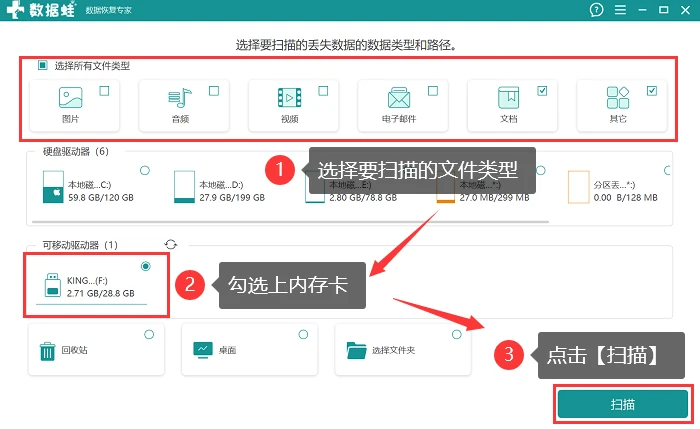This screenshot has width=700, height=429.
Task: Choose the 选择文件夹 radio button
Action: click(457, 334)
